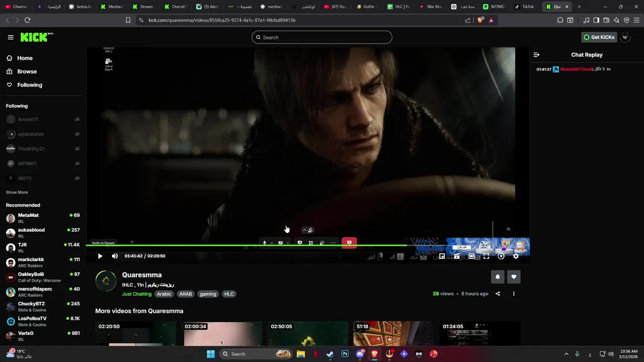Open Brave Shields lion icon
The width and height of the screenshot is (644, 362).
[x=480, y=20]
